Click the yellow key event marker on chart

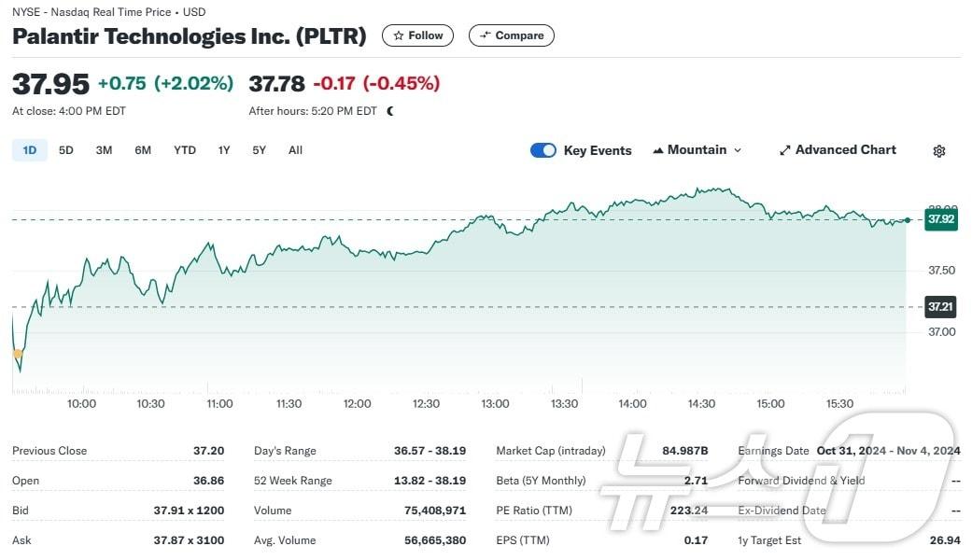pos(18,354)
